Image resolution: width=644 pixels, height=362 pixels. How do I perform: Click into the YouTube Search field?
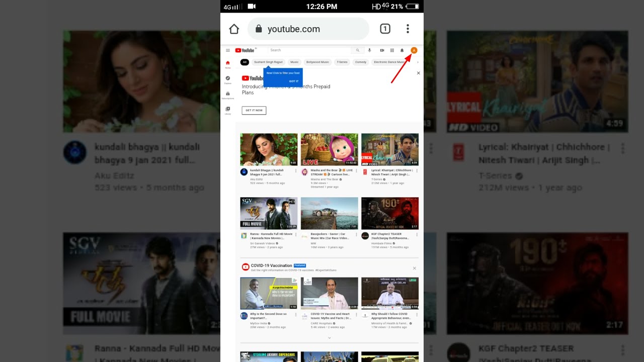click(x=309, y=50)
